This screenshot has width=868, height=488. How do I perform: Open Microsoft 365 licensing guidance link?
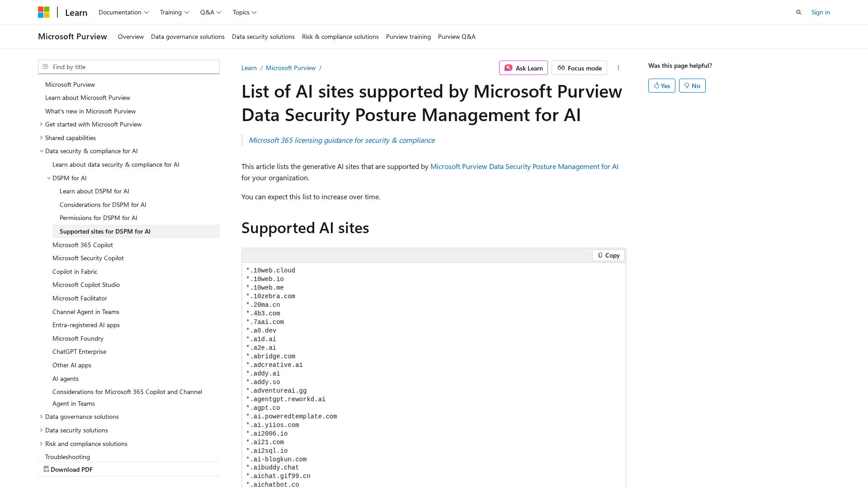[x=341, y=140]
